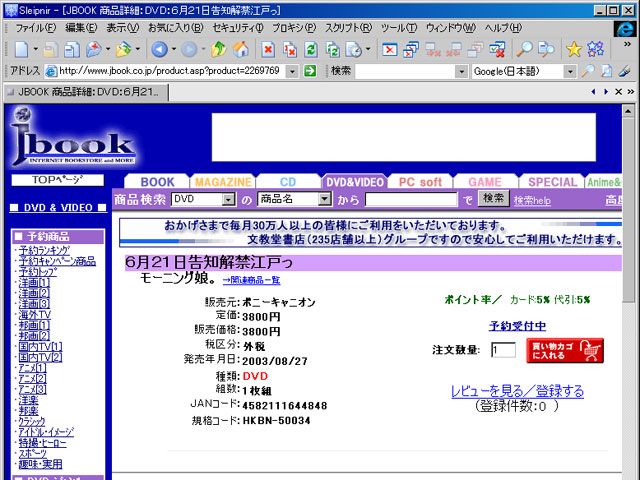Click the checkmark window icon with red X

(x=497, y=49)
